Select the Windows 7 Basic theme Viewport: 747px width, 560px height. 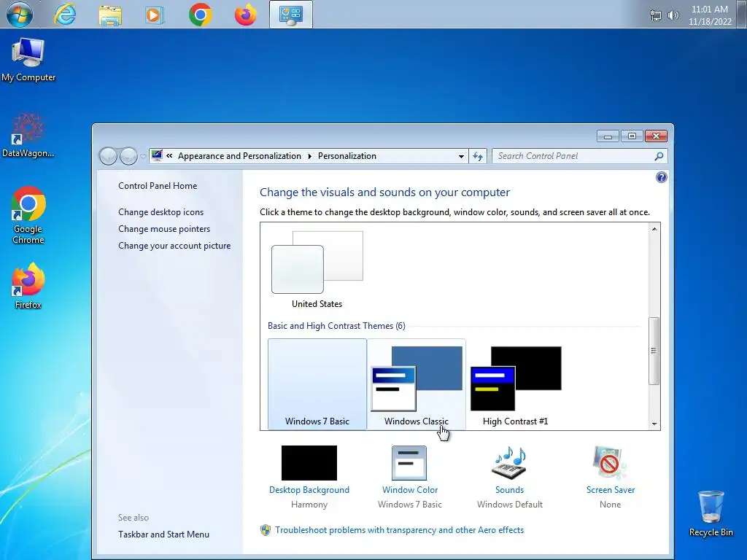click(317, 384)
